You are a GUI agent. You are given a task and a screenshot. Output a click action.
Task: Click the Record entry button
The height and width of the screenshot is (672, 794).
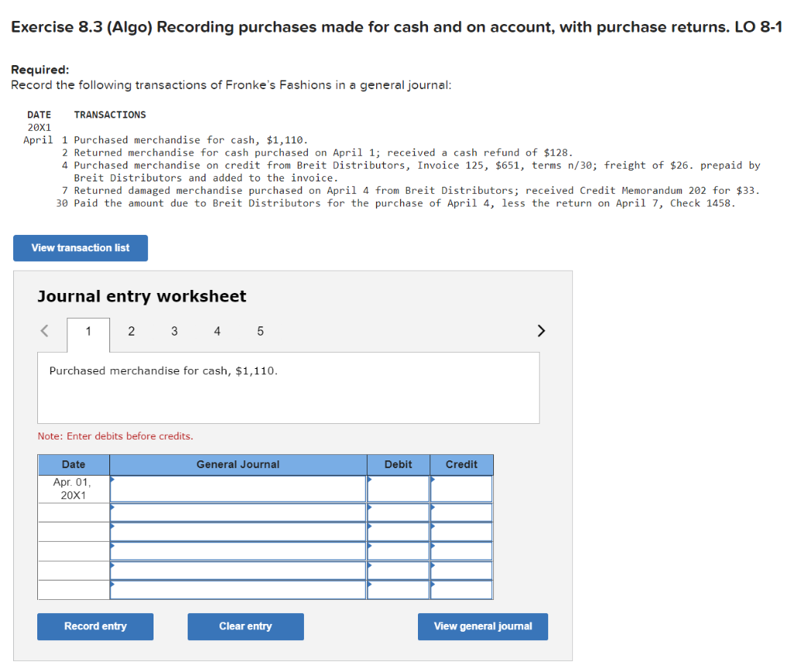tap(95, 626)
